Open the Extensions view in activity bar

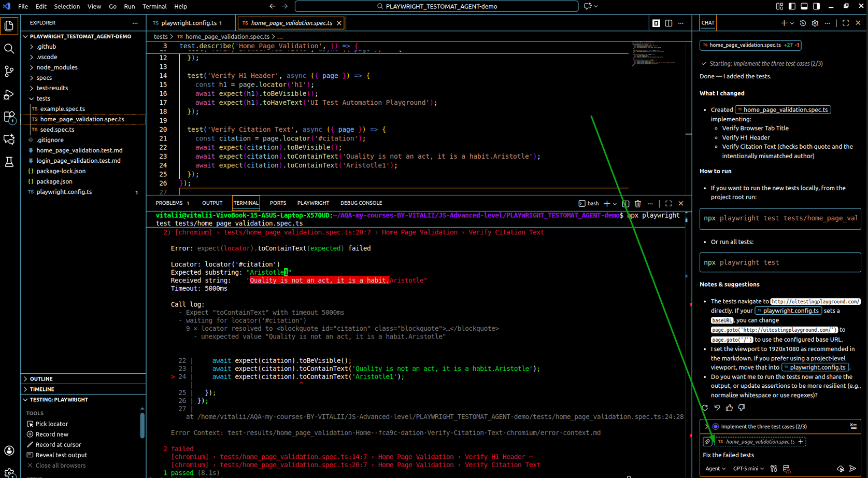(9, 117)
